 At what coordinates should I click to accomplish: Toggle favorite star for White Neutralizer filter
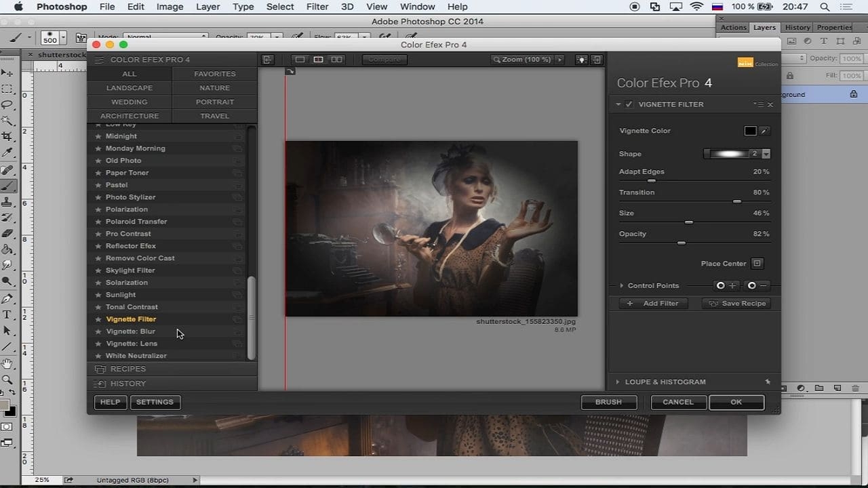pyautogui.click(x=98, y=356)
